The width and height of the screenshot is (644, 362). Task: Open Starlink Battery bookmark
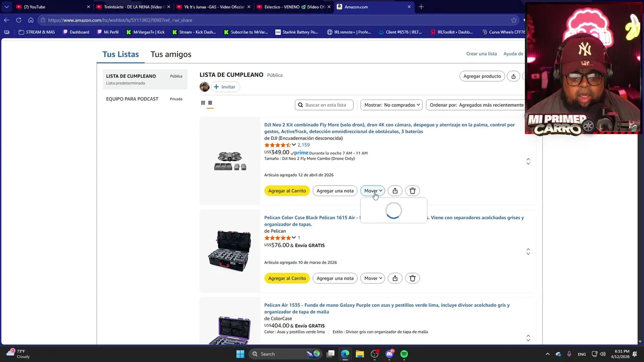click(x=297, y=32)
